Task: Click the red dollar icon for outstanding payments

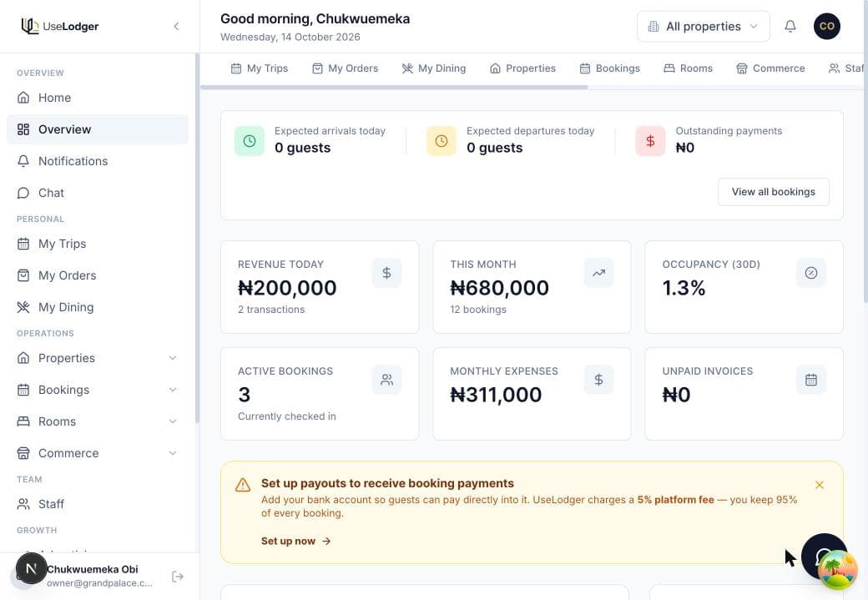Action: (650, 140)
